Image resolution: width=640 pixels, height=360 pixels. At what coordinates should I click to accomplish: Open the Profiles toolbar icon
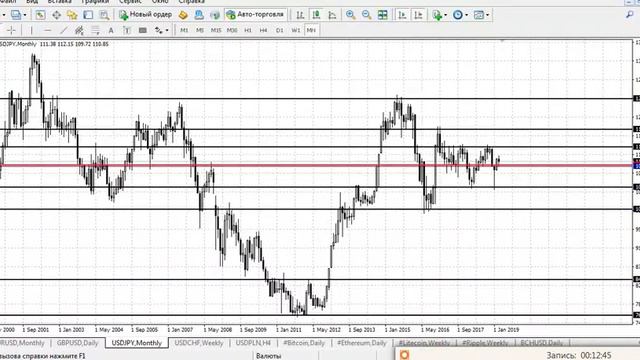coord(16,15)
